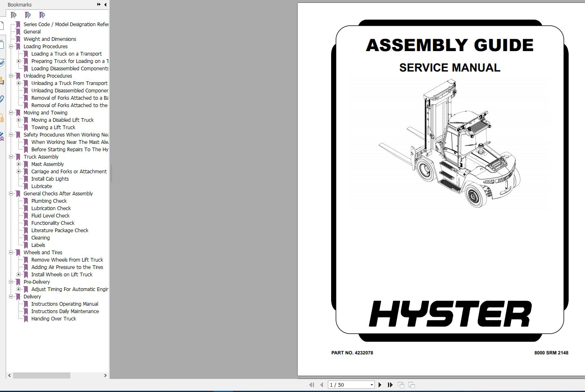Open Literature Package Check bookmark
The image size is (585, 392).
pyautogui.click(x=60, y=231)
